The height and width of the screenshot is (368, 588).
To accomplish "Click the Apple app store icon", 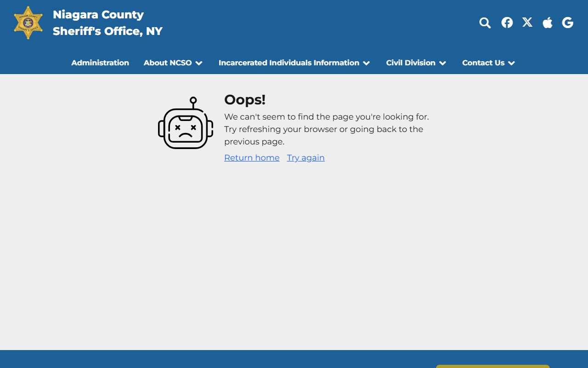I will (548, 22).
